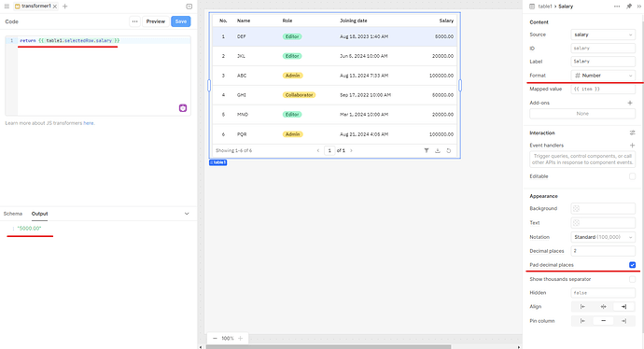Click the Decimal places field
The height and width of the screenshot is (349, 644).
click(603, 251)
